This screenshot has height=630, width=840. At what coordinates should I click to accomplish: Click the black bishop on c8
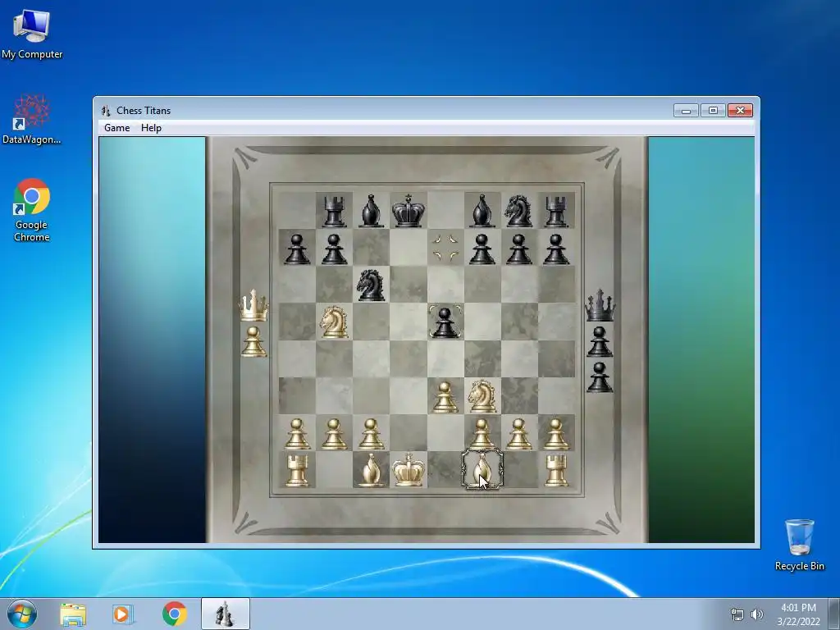coord(372,211)
